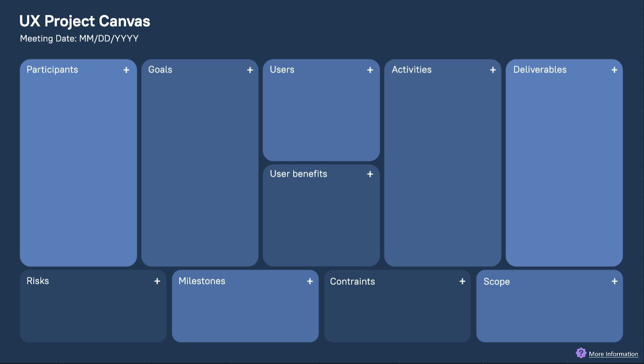Add a milestone using the plus icon
The image size is (644, 364).
pos(310,281)
